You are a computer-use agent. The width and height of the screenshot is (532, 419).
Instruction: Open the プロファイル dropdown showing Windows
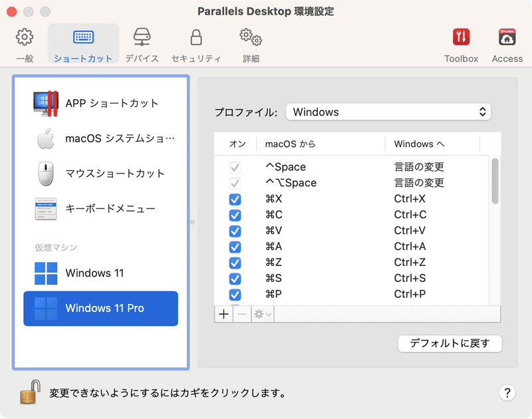pos(388,112)
